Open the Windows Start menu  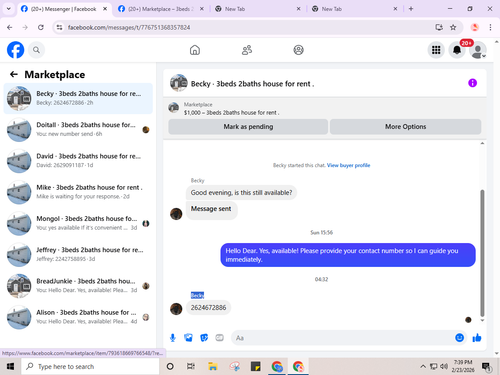coord(10,367)
